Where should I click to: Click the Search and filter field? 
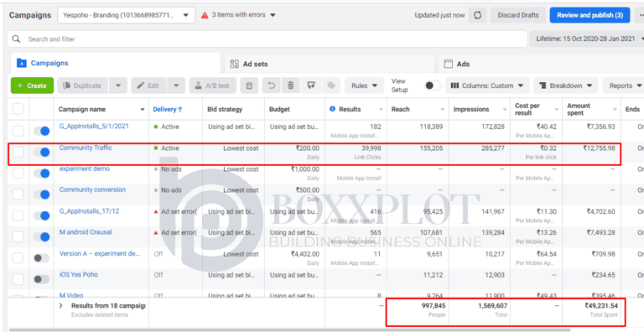point(267,39)
